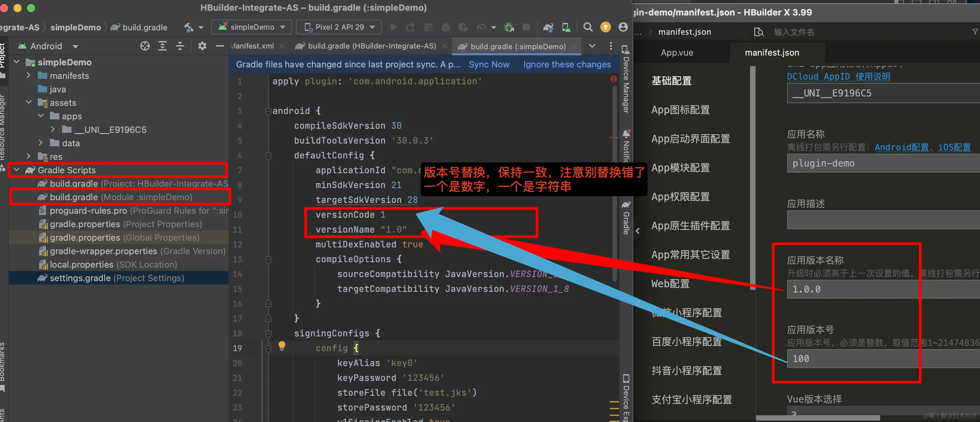Click the orange update arrow icon
The width and height of the screenshot is (980, 422).
(x=605, y=27)
